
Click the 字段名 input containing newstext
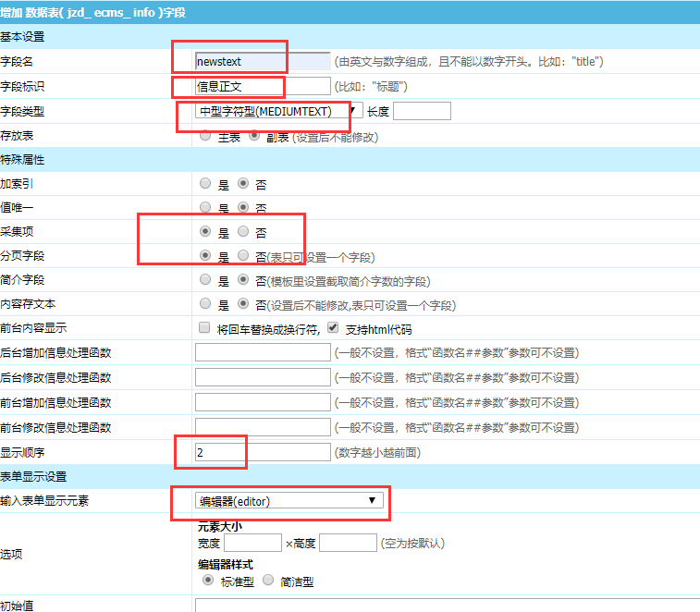[262, 61]
